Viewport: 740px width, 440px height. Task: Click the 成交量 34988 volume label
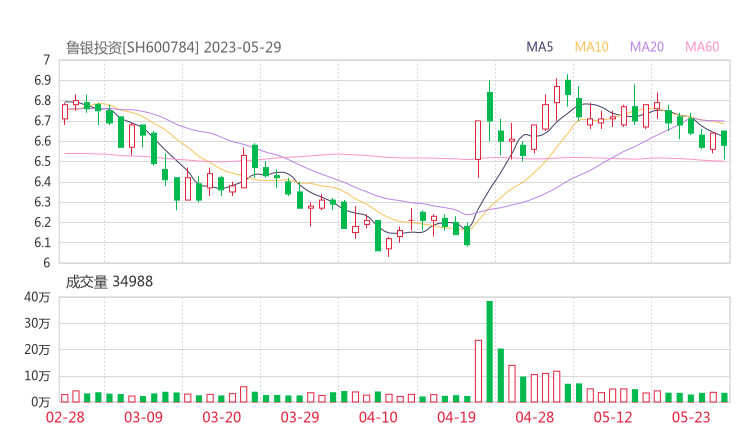pos(109,282)
